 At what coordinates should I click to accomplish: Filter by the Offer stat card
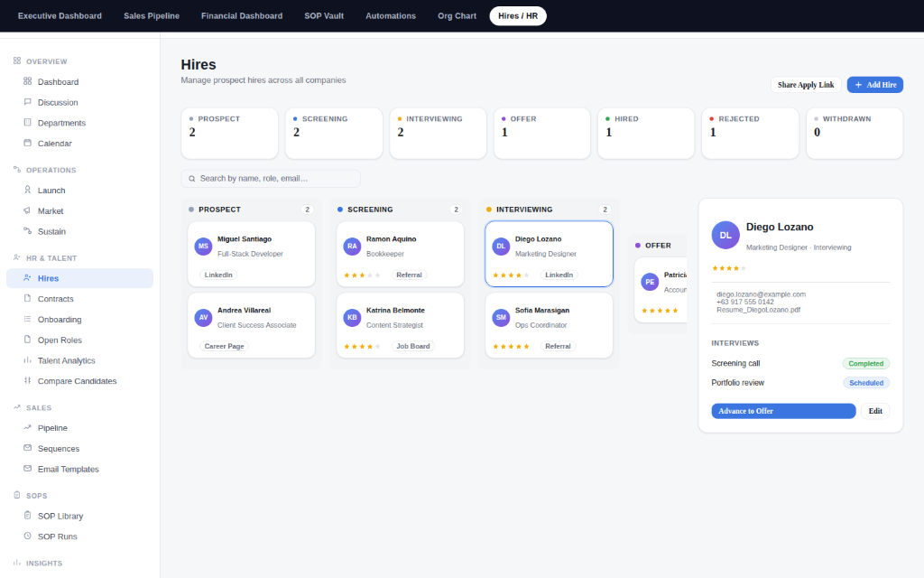point(541,134)
